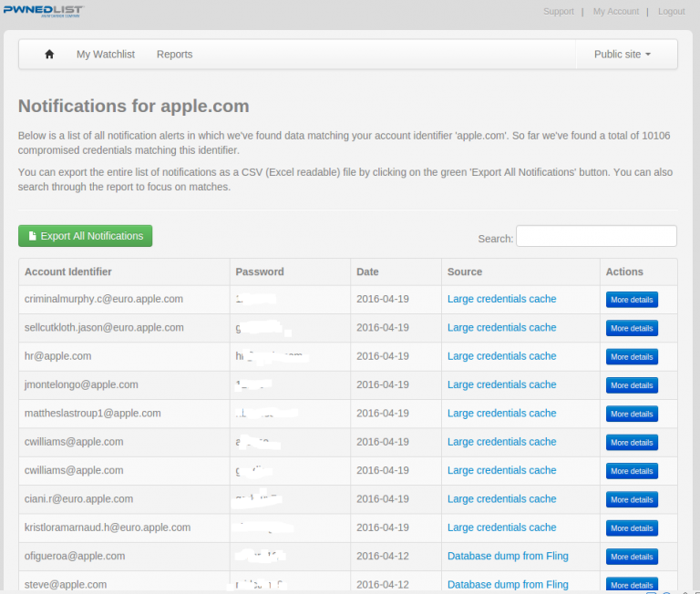The width and height of the screenshot is (700, 594).
Task: Click the home icon in navigation bar
Action: 49,55
